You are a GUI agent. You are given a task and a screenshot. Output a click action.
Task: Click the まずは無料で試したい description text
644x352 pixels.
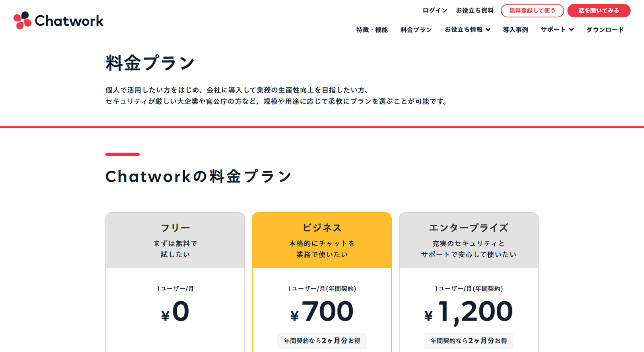pos(175,249)
